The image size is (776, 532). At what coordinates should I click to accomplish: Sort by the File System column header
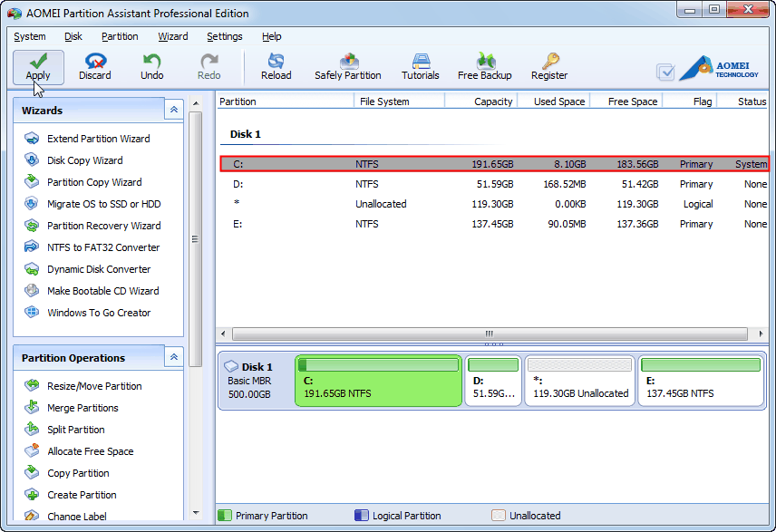pos(400,102)
